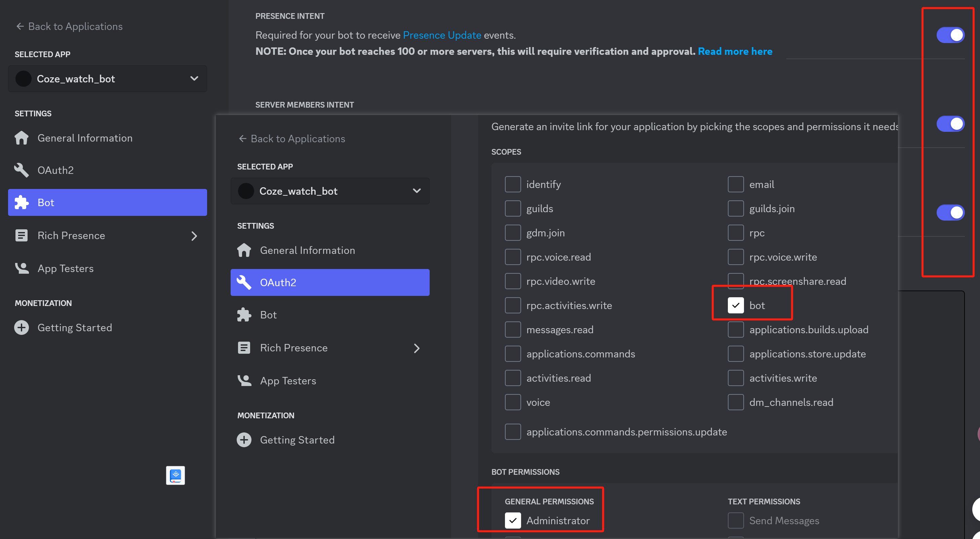Check the applications.commands scope checkbox
This screenshot has height=539, width=980.
coord(513,354)
